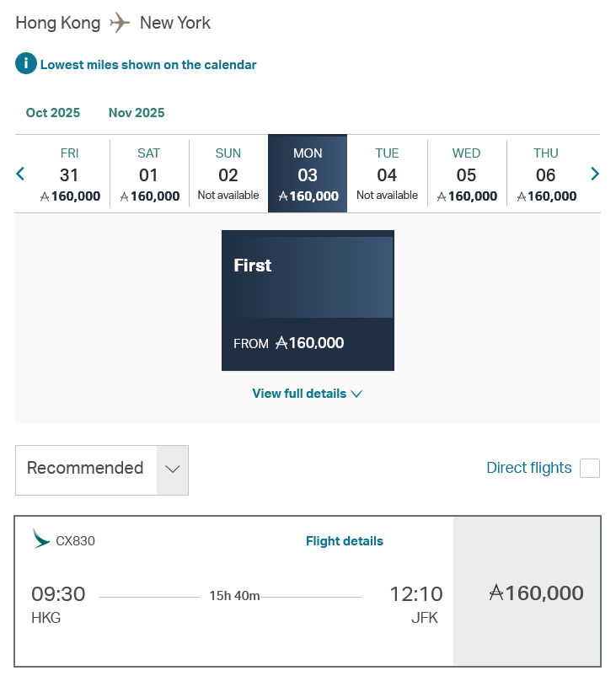Click the miles symbol in First fare card

click(281, 343)
